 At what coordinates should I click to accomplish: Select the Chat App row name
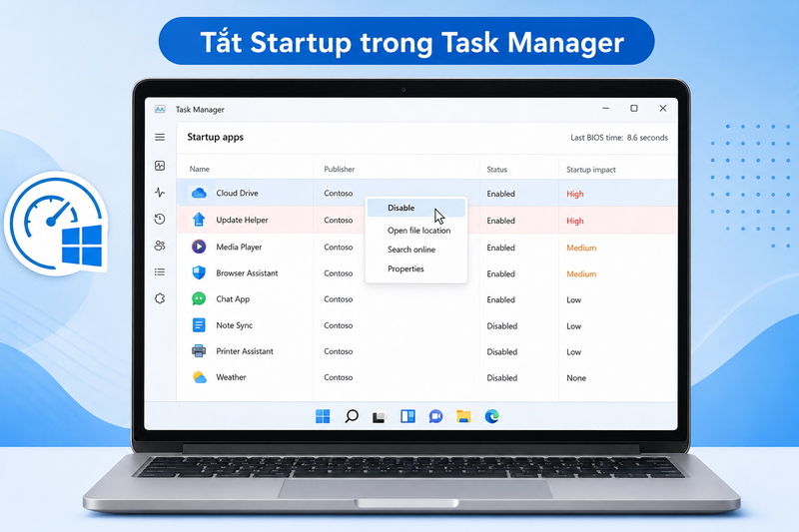click(233, 299)
